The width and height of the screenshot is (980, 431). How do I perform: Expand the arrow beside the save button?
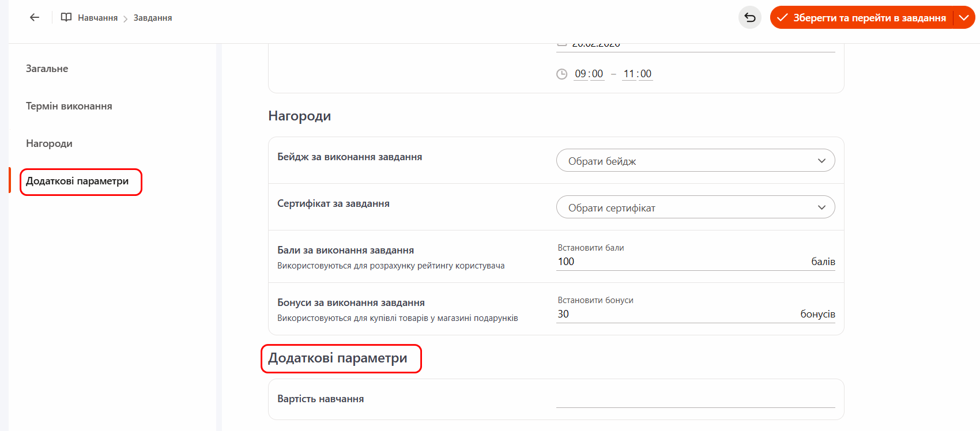coord(964,17)
